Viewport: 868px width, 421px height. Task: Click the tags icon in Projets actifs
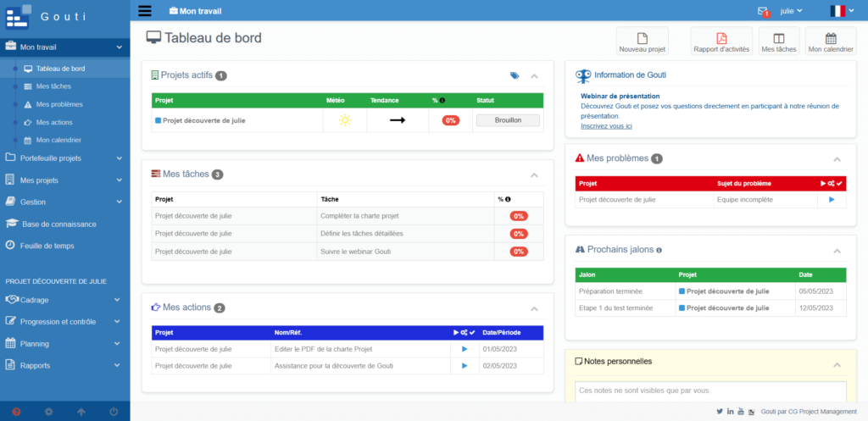(515, 75)
